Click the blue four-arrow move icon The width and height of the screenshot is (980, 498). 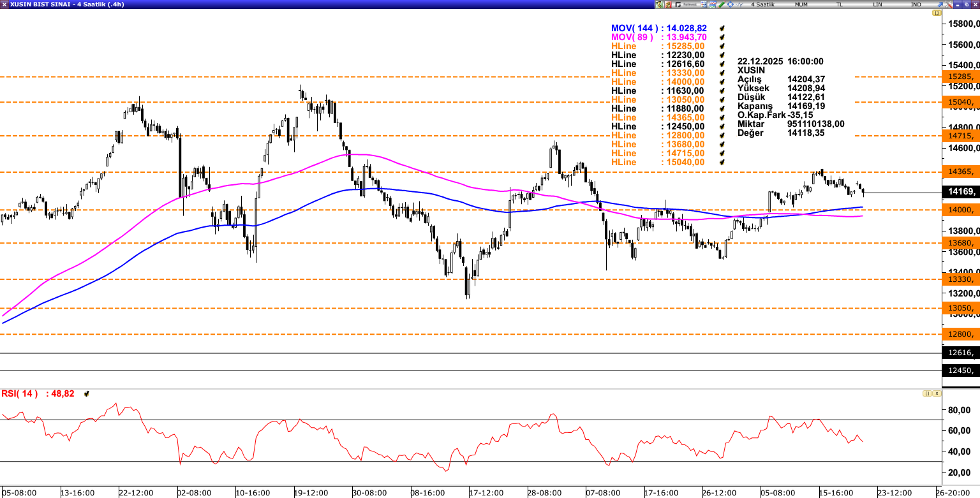(731, 4)
